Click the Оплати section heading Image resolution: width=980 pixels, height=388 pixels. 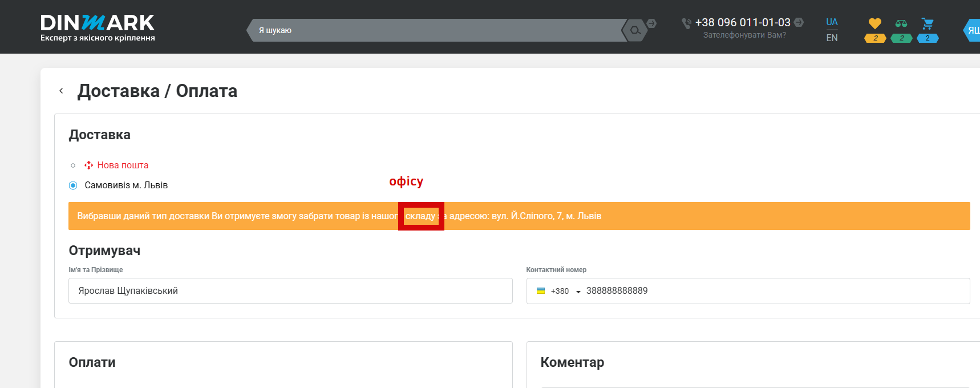pos(92,362)
